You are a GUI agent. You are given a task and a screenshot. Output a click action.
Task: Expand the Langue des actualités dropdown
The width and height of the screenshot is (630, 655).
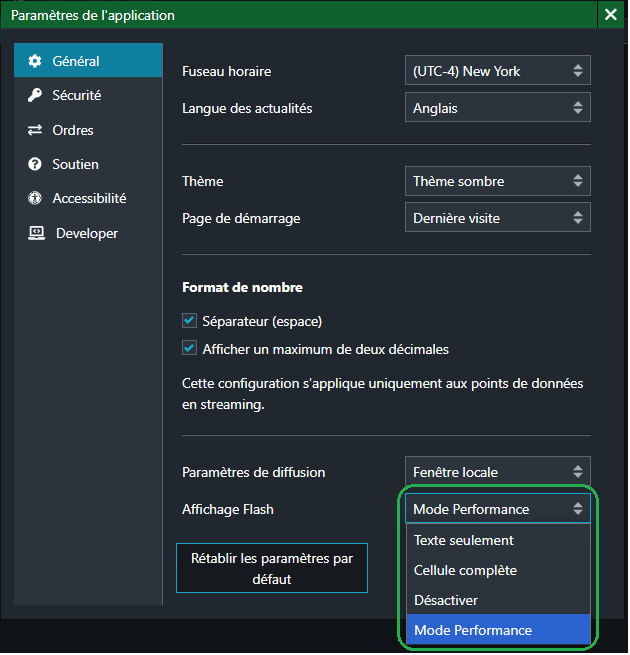click(497, 108)
